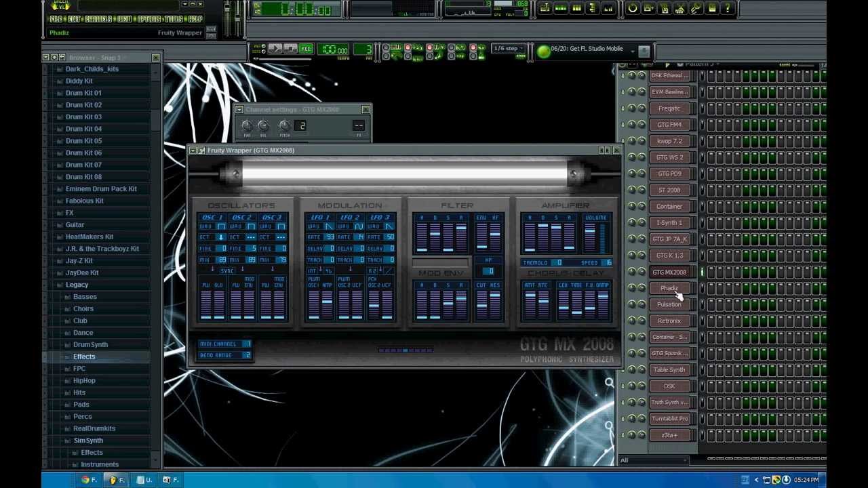Click the one-click recording wrench icon
The height and width of the screenshot is (488, 868).
(x=696, y=8)
